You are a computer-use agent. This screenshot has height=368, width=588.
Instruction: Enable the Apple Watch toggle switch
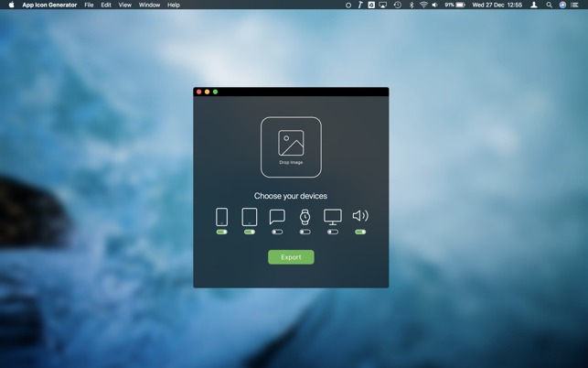[x=305, y=233]
